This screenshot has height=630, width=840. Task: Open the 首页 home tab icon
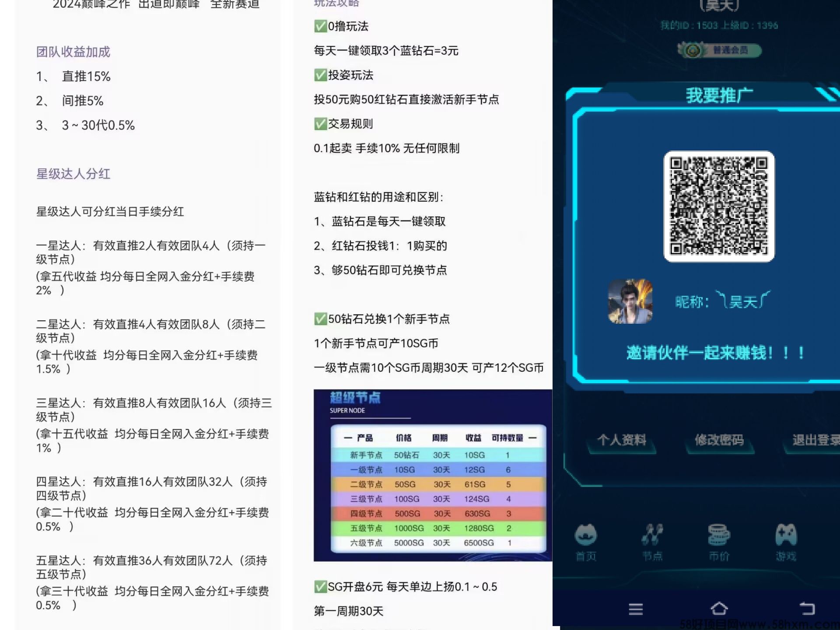pyautogui.click(x=586, y=542)
